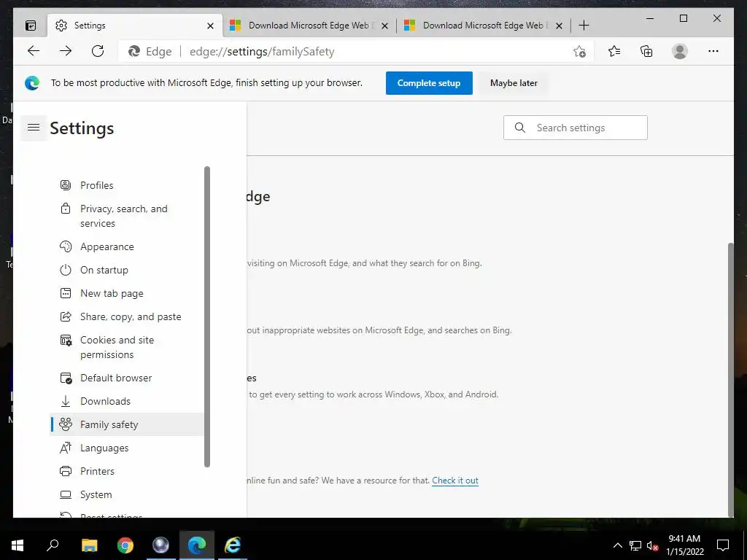Open Appearance settings section
The width and height of the screenshot is (747, 560).
127,246
